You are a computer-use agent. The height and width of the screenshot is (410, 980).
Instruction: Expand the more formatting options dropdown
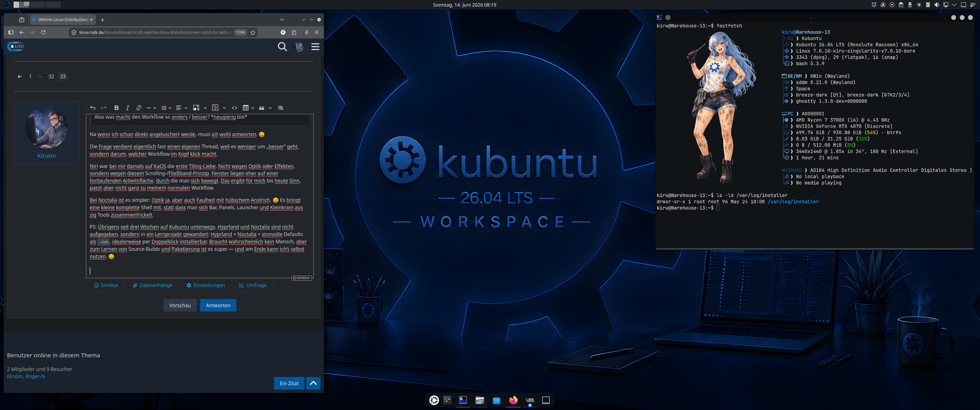click(x=151, y=108)
